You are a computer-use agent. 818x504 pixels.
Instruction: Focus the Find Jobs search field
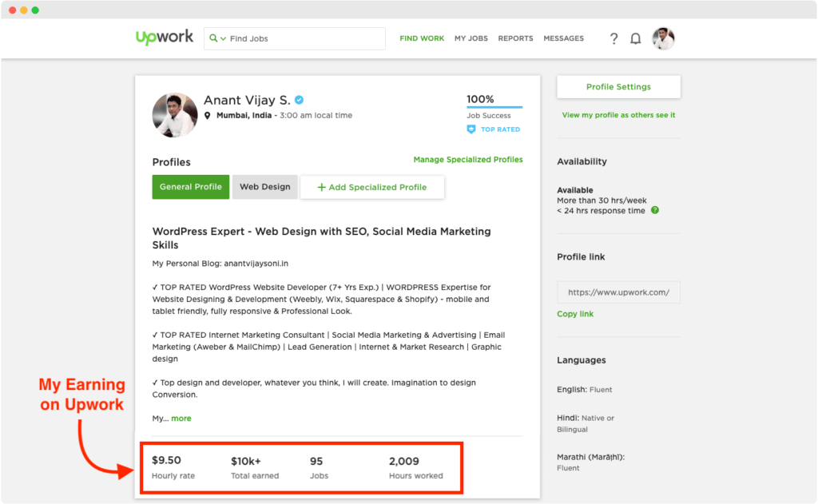(294, 38)
